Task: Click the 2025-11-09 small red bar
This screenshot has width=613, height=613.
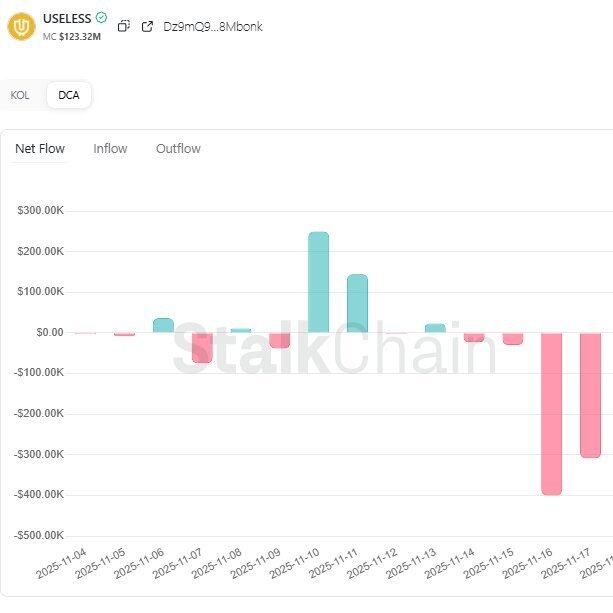Action: (x=280, y=340)
